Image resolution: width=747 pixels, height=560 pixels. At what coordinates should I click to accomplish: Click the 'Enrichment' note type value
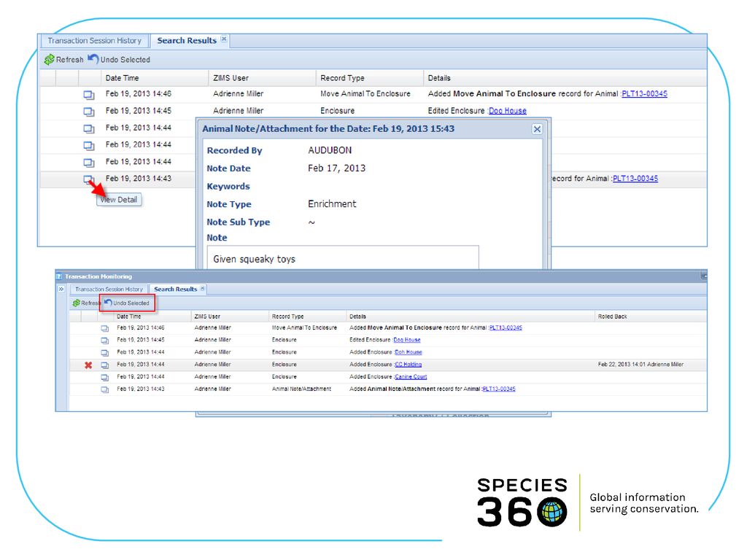[332, 204]
